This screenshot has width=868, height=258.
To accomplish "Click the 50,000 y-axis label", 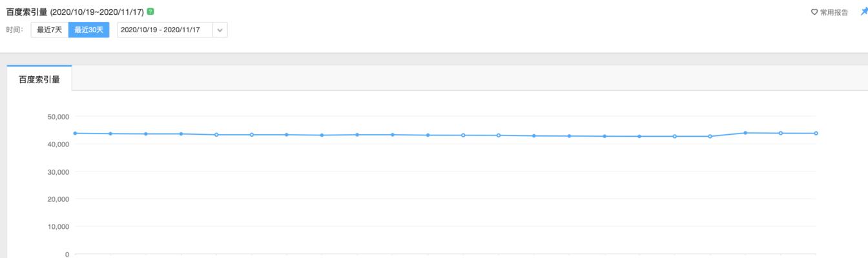I will pos(58,117).
